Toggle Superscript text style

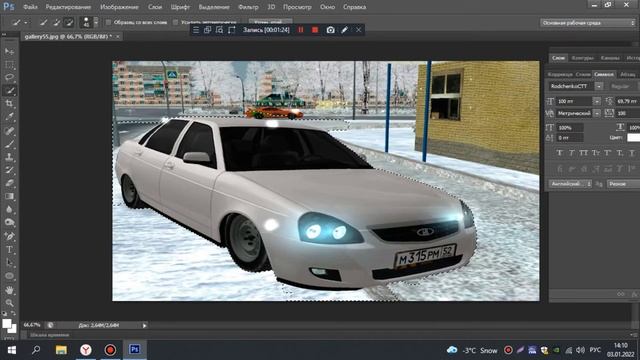tap(608, 153)
